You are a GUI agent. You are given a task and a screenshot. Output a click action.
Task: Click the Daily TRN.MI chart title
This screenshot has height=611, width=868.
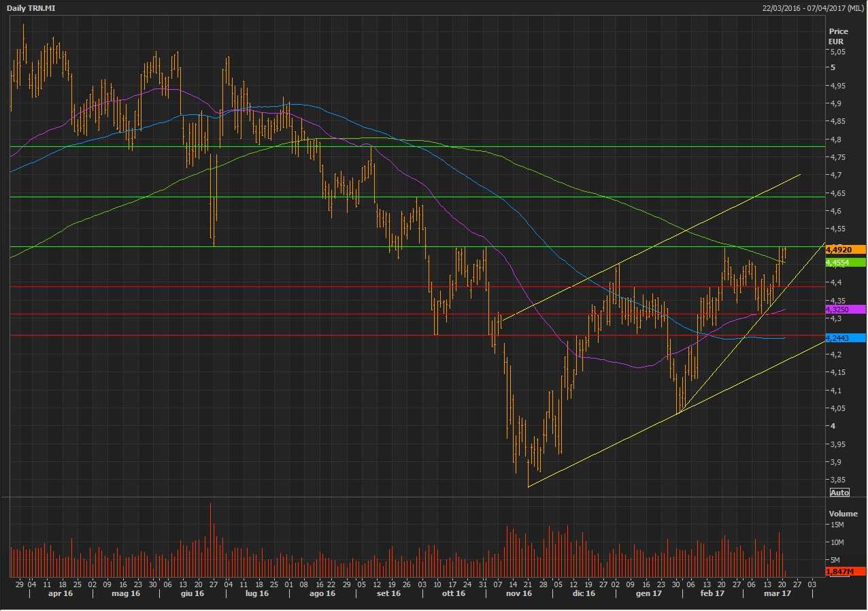(x=31, y=7)
